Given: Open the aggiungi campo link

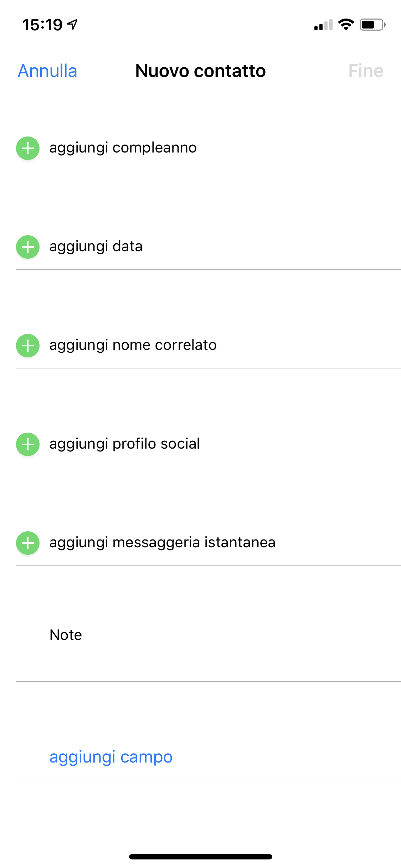Looking at the screenshot, I should point(111,757).
